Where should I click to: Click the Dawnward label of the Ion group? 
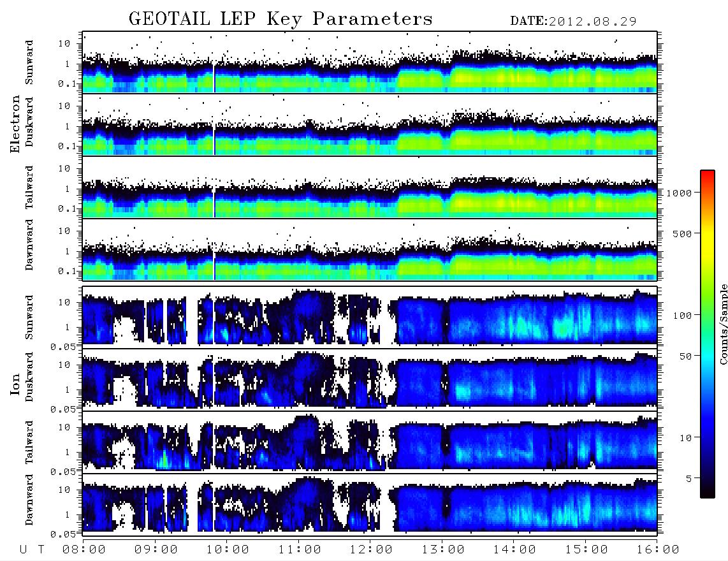[29, 500]
